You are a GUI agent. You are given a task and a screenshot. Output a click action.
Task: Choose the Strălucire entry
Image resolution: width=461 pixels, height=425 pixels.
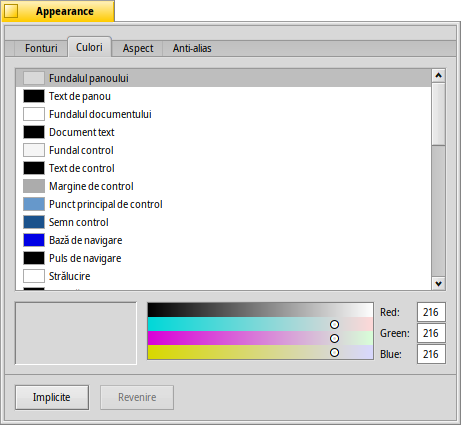coord(223,276)
